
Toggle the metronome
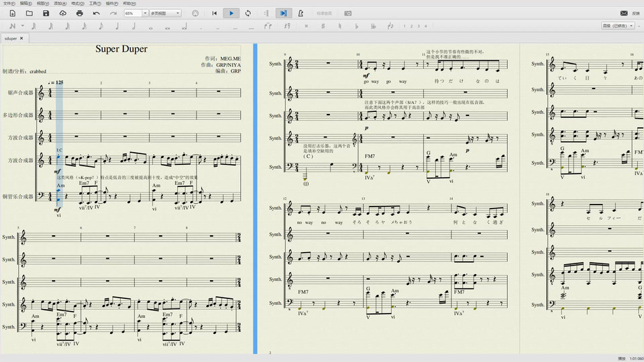(301, 13)
